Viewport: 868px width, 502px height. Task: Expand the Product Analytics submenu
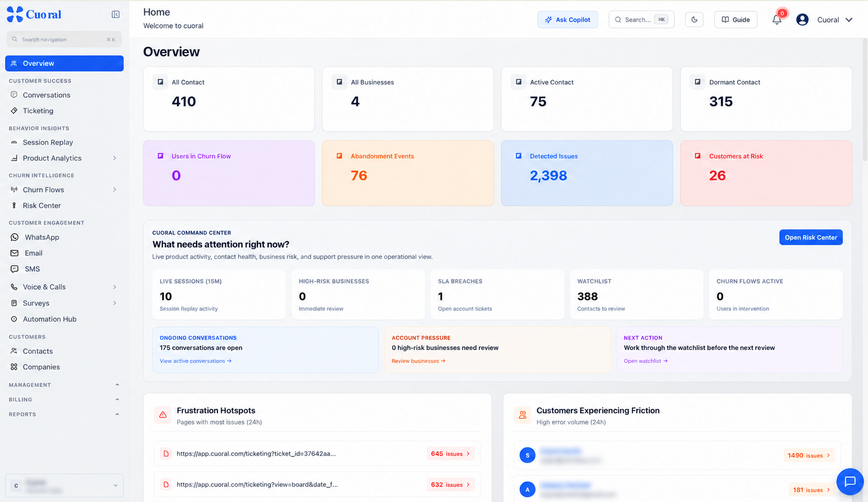[x=114, y=158]
